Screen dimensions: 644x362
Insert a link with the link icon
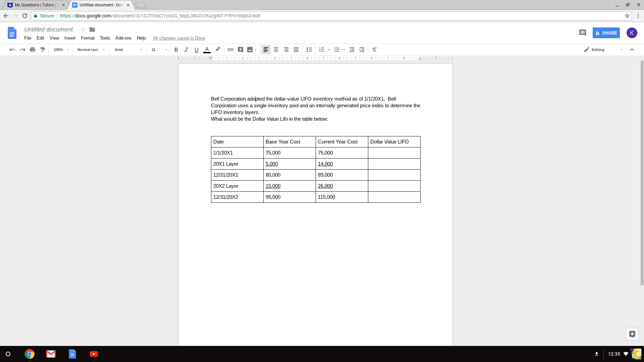[x=230, y=50]
